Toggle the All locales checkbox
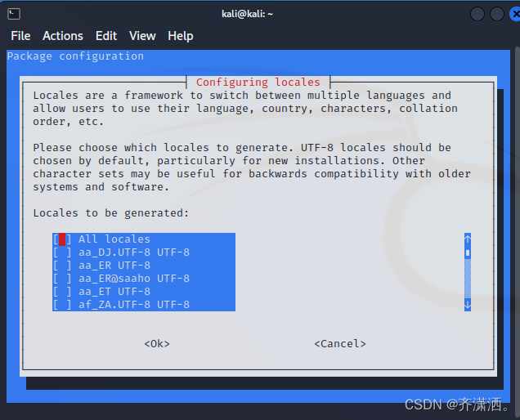 tap(62, 239)
